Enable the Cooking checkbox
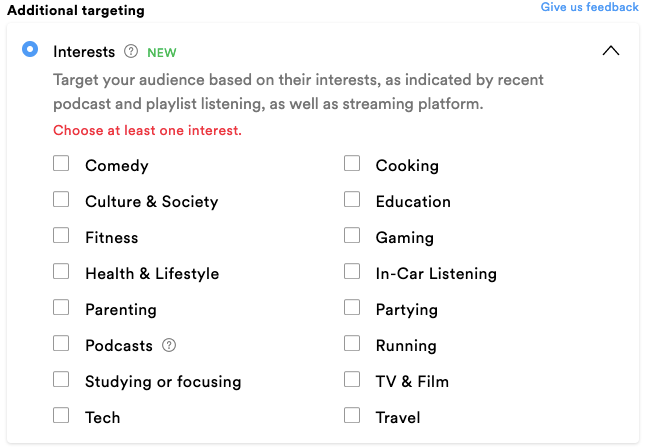 click(x=352, y=163)
